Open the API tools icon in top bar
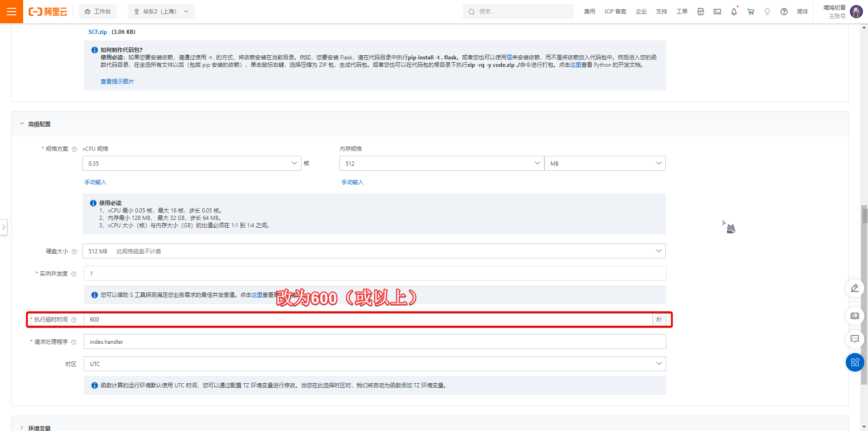Screen dimensions: 868x431 pos(701,12)
